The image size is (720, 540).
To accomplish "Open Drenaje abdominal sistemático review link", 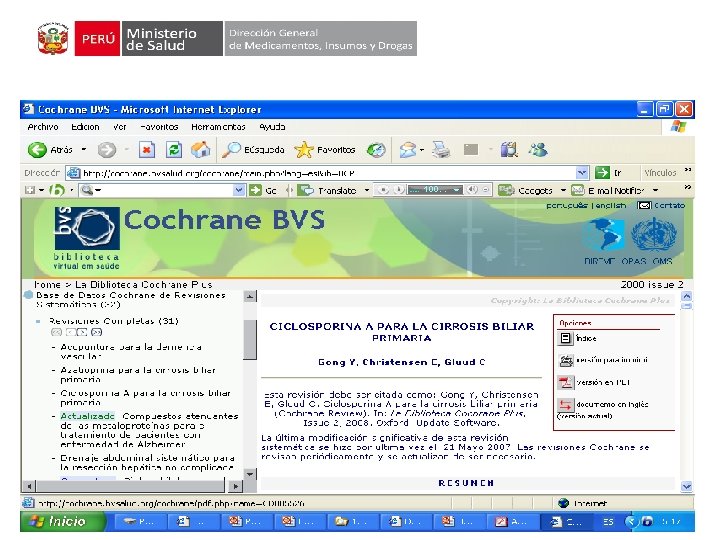I will pyautogui.click(x=147, y=462).
